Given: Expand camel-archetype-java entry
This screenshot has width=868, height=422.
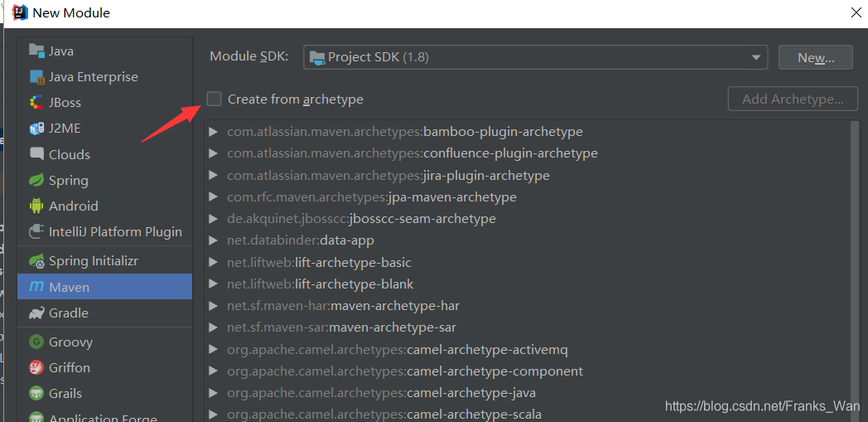Looking at the screenshot, I should point(213,393).
